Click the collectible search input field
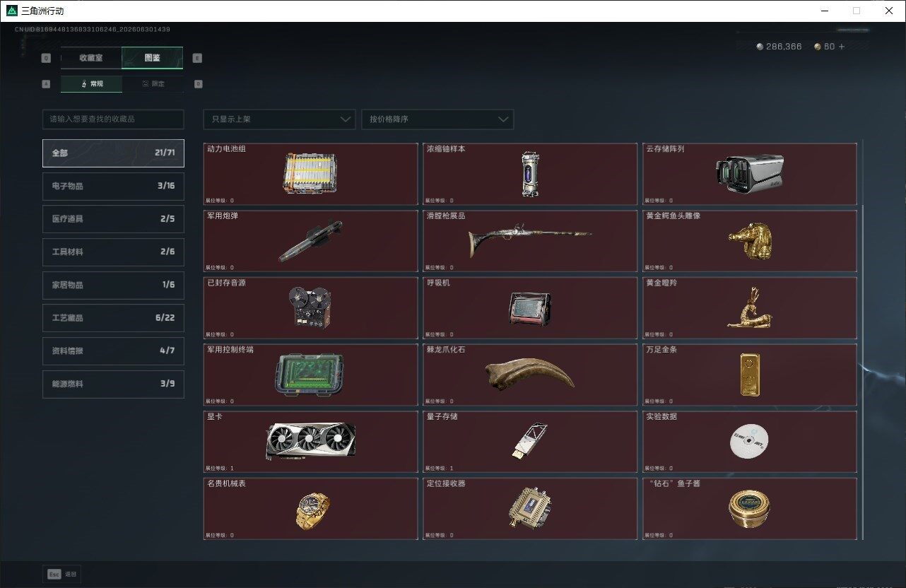 (x=113, y=119)
